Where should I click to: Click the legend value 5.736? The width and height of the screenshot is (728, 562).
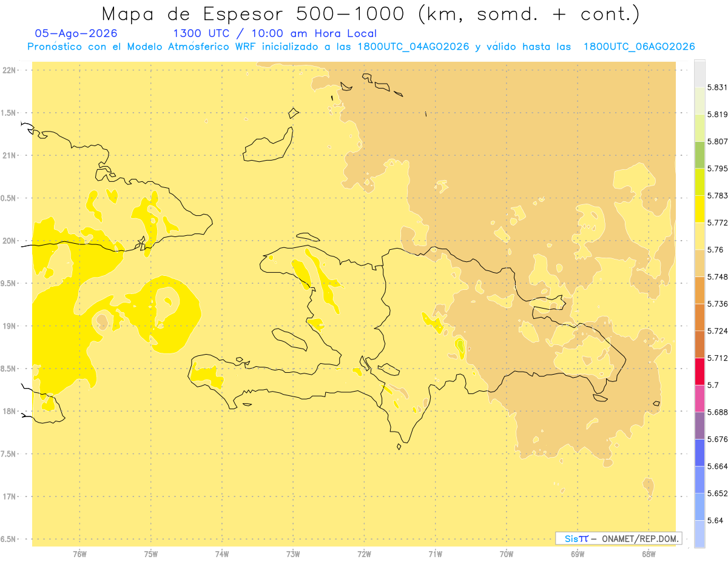717,304
